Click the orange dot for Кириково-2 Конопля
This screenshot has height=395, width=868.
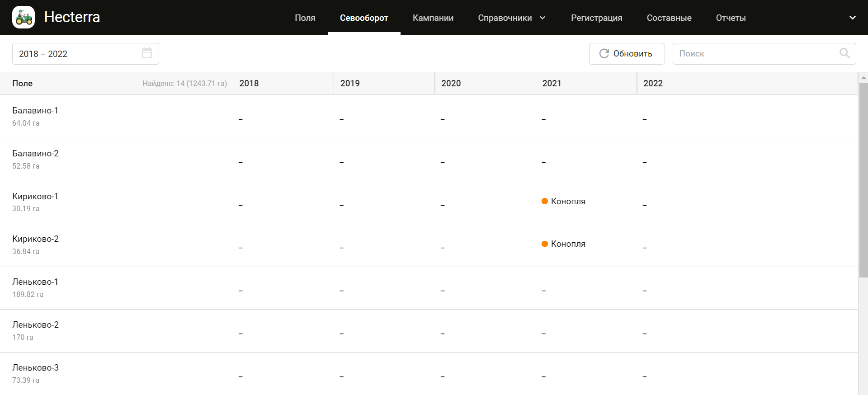[x=545, y=244]
